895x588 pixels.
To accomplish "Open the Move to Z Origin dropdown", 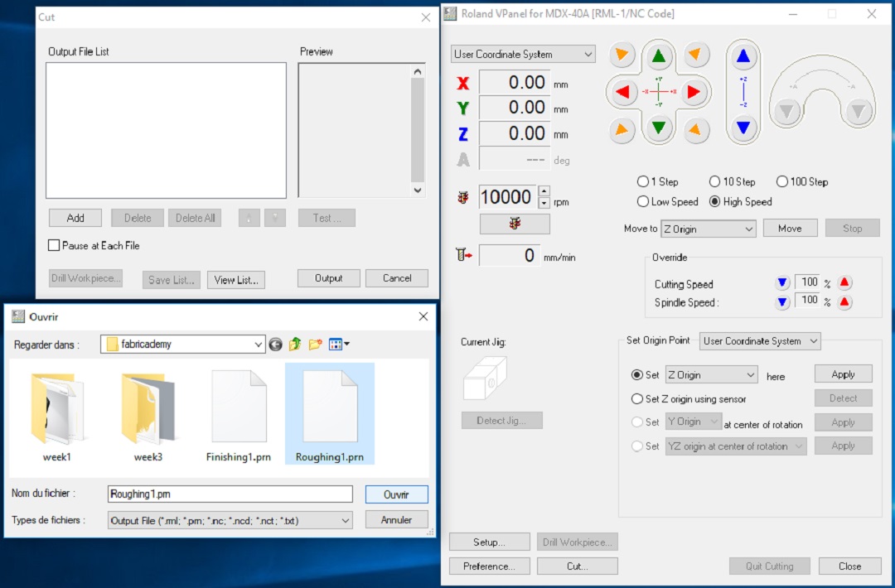I will point(709,229).
